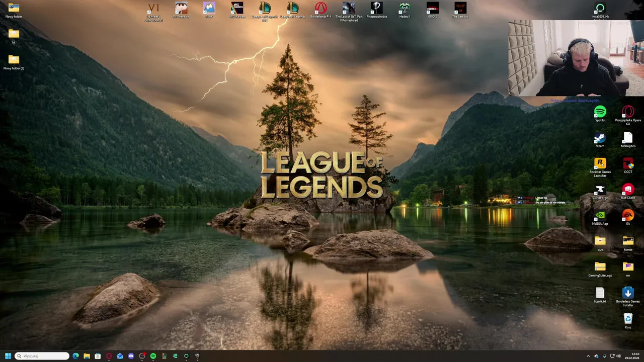
Task: Select the ht folder on desktop
Action: (14, 36)
